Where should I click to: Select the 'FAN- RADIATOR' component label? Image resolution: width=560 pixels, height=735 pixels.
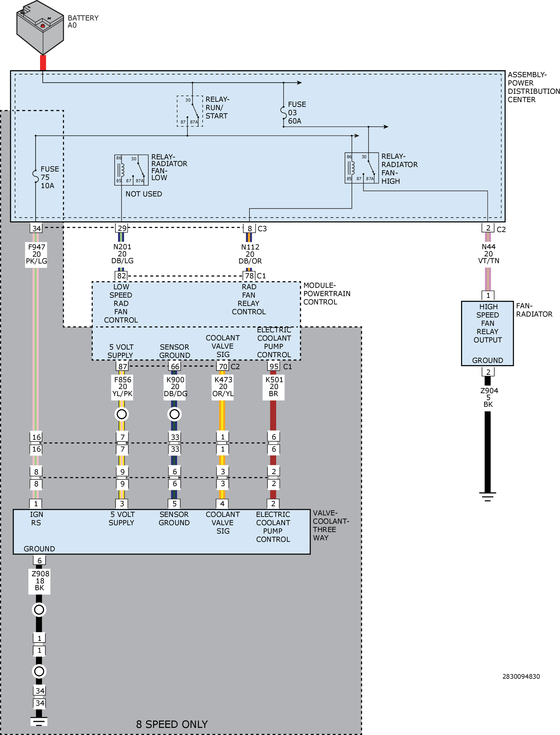click(534, 310)
